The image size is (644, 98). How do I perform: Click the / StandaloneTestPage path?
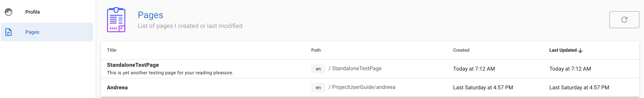click(x=355, y=68)
